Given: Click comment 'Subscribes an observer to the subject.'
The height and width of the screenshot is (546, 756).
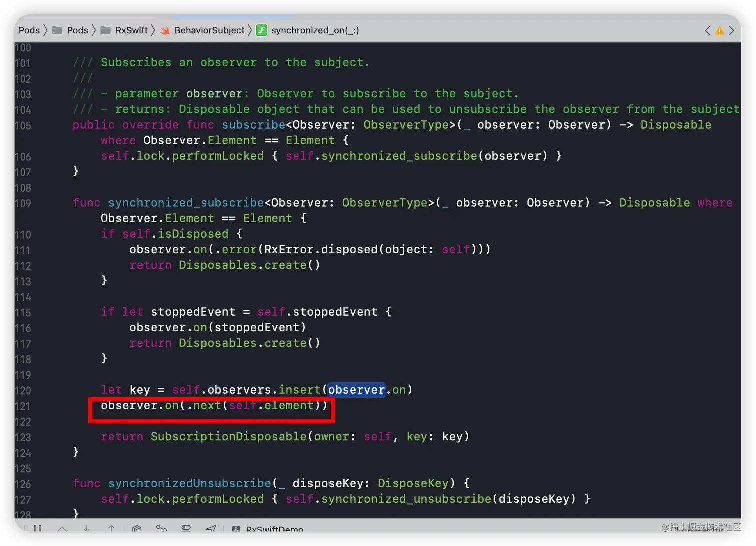Looking at the screenshot, I should pyautogui.click(x=235, y=62).
